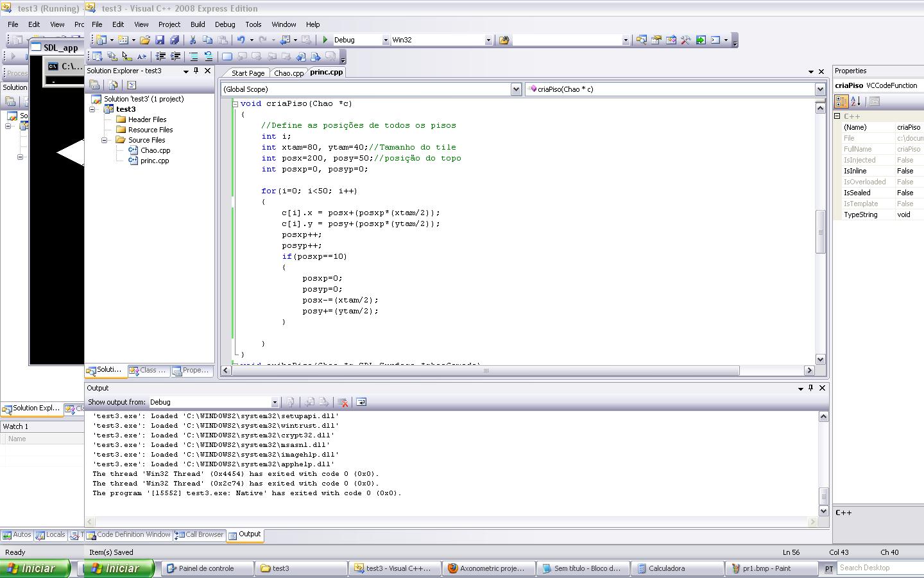Open the Tools menu
Screen dimensions: 924x578
[x=253, y=24]
